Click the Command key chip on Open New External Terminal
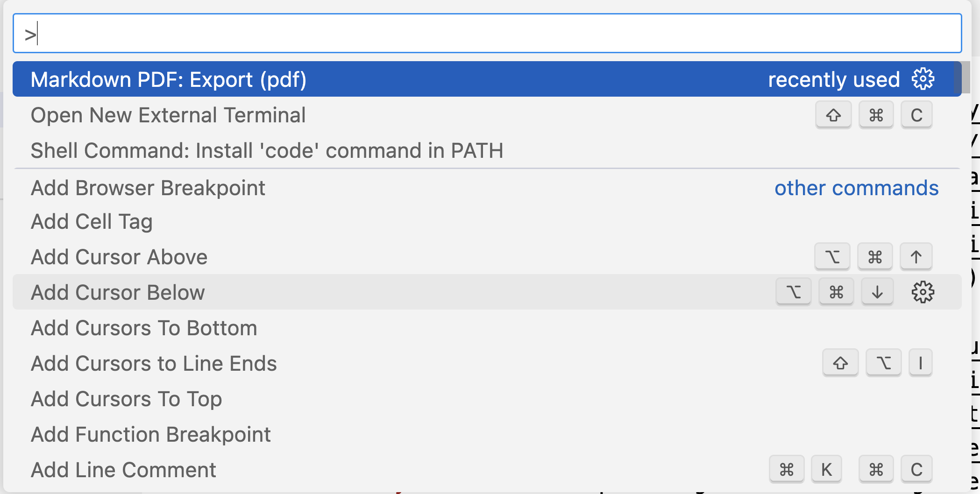 click(876, 114)
